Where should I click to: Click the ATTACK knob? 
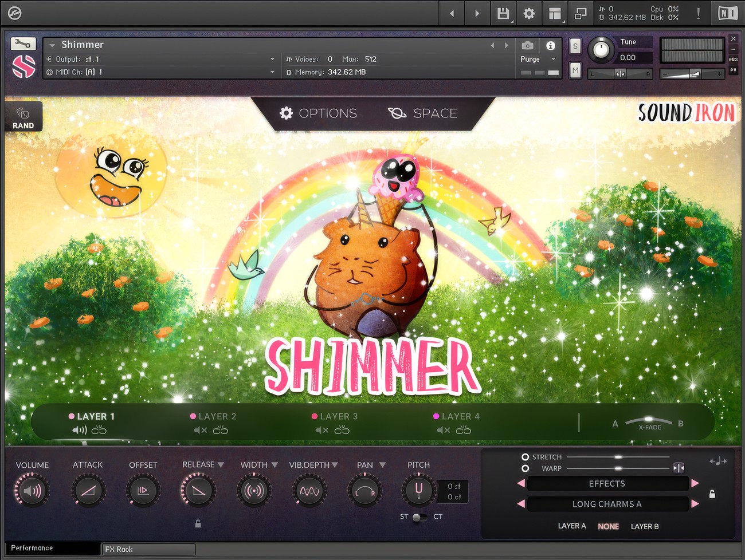point(88,491)
